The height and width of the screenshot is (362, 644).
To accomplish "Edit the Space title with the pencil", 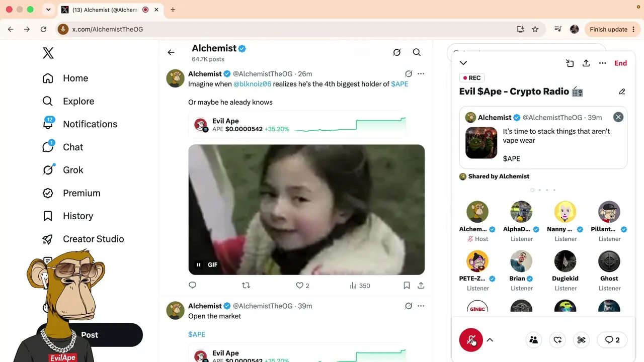I will pos(622,92).
